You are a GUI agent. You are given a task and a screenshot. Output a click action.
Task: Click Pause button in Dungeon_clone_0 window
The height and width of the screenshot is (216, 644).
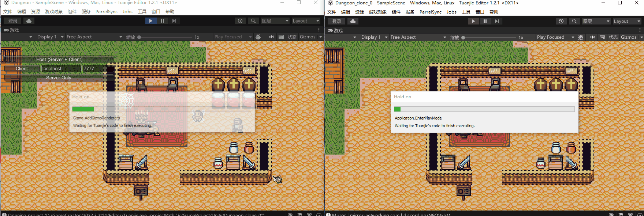[x=485, y=21]
